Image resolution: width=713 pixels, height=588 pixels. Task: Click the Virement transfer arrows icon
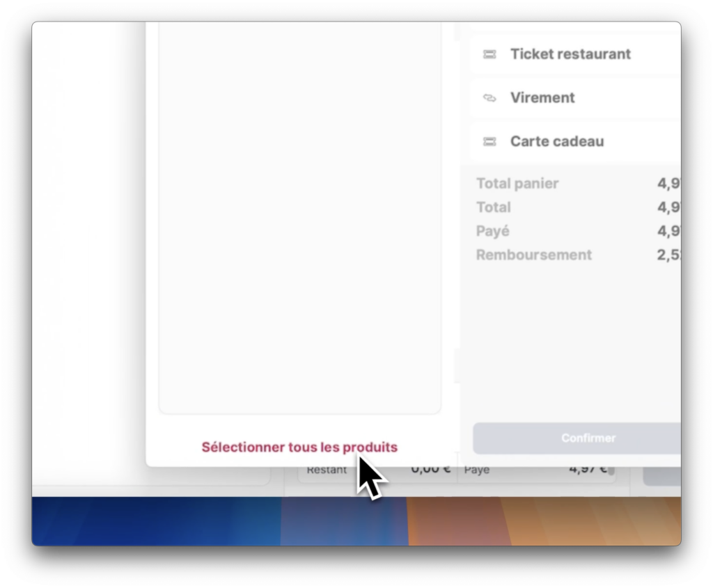pyautogui.click(x=489, y=98)
